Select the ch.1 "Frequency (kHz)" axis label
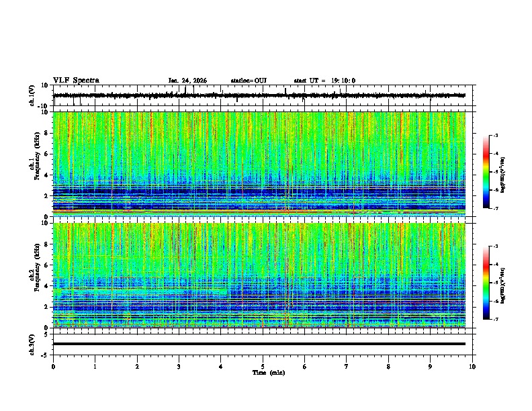Viewport: 532px width, 411px height. [36, 156]
